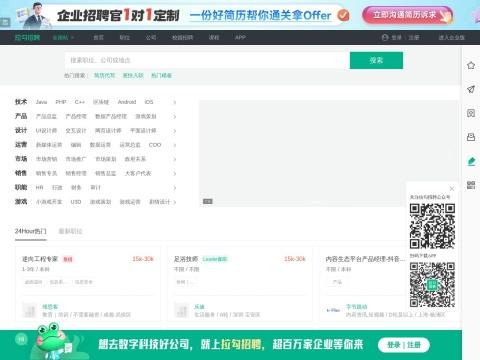Image resolution: width=480 pixels, height=360 pixels.
Task: Click the green pencil edit icon
Action: click(x=471, y=162)
